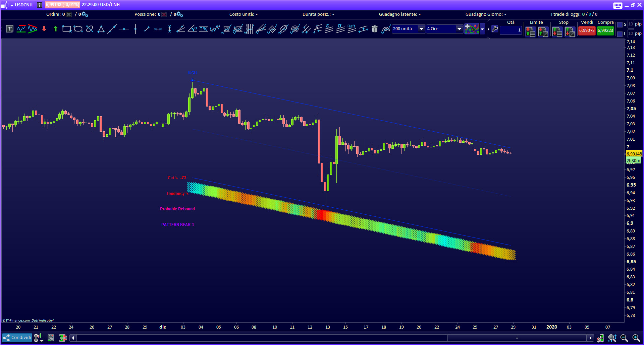This screenshot has width=644, height=345.
Task: Expand the indicators button dropdown arrow
Action: [x=482, y=29]
